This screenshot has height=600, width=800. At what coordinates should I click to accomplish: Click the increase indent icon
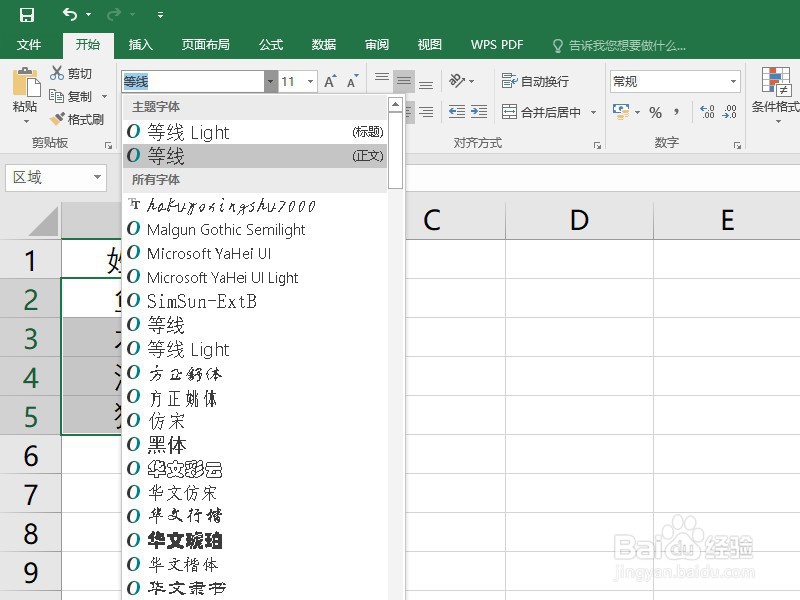(x=479, y=111)
